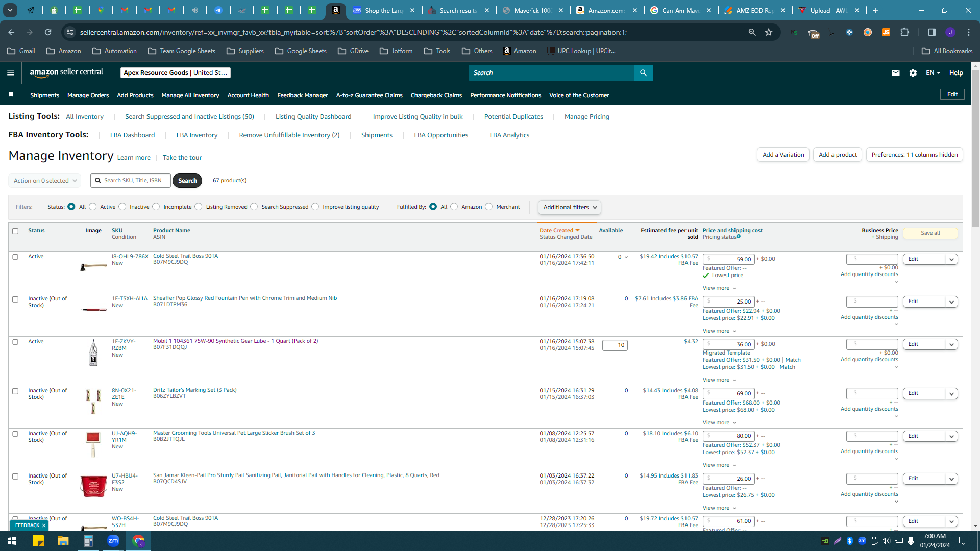Open Edit dropdown arrow for Cold Steel 59.00 row
The image size is (980, 551).
tap(952, 259)
